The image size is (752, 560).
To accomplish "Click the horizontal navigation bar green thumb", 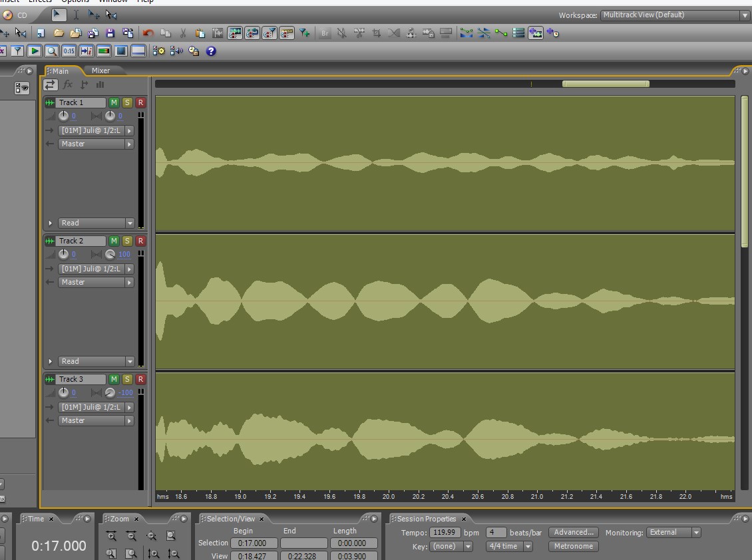I will (x=606, y=84).
